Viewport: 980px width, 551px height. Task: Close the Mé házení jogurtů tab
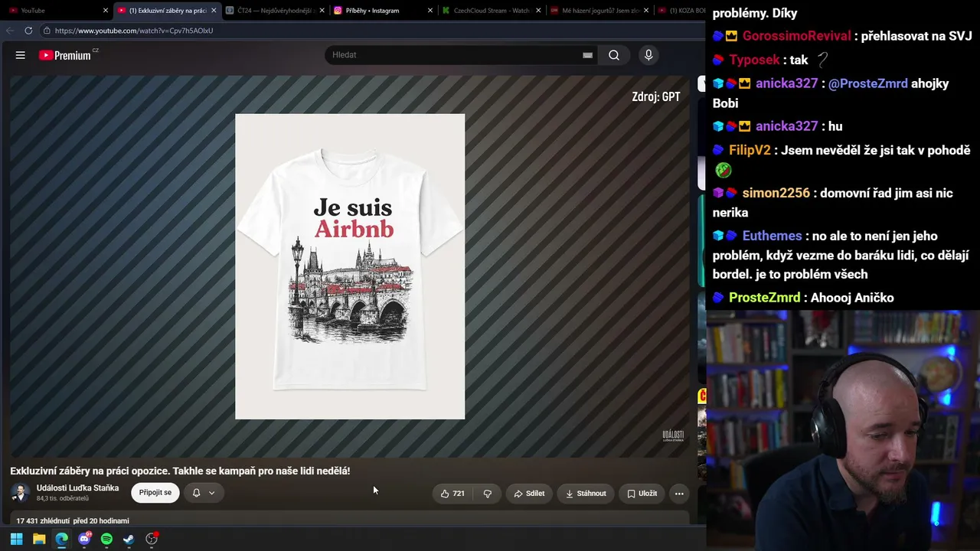tap(646, 11)
